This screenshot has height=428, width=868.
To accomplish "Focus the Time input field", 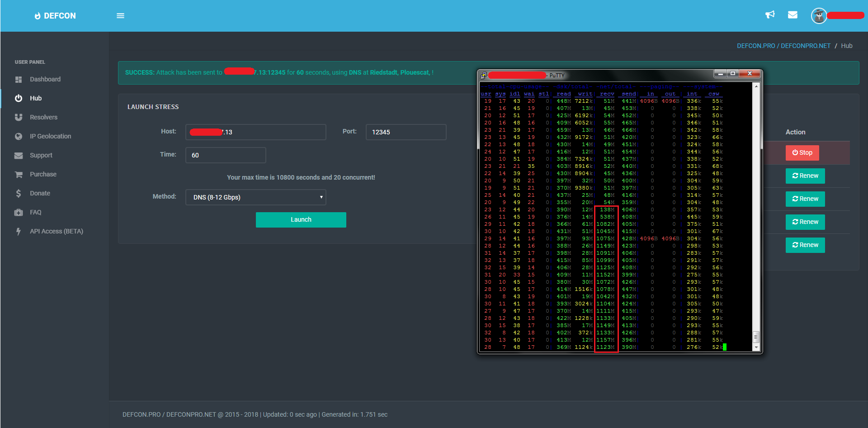I will 226,155.
